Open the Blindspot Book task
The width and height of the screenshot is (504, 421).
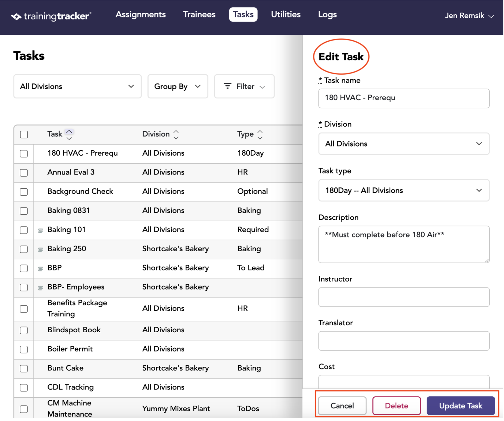pyautogui.click(x=74, y=330)
